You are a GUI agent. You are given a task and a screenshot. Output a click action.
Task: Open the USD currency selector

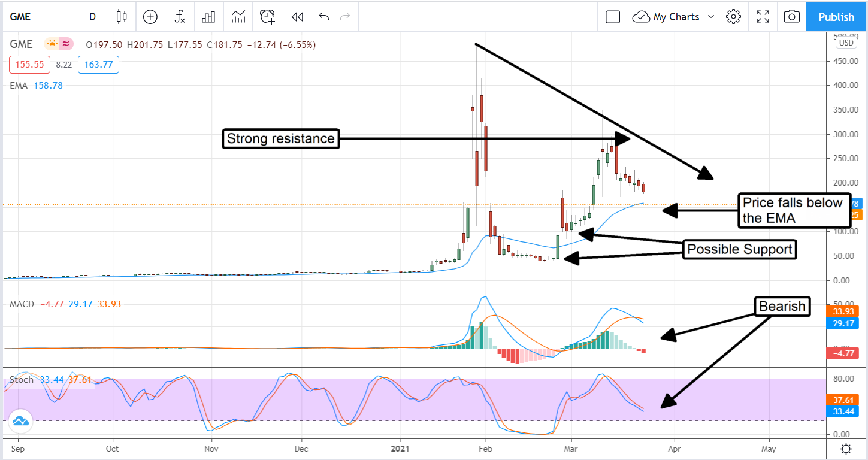846,43
